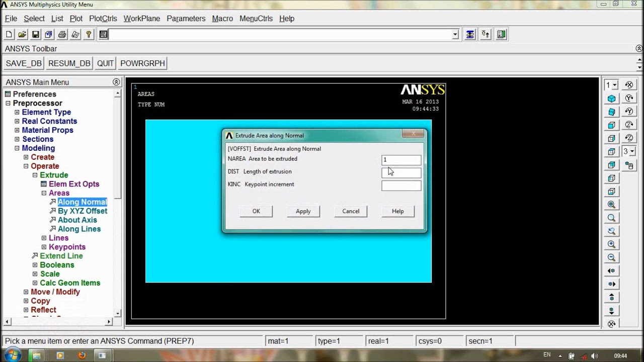The width and height of the screenshot is (644, 362).
Task: Expand the Keypoints tree node
Action: point(44,247)
